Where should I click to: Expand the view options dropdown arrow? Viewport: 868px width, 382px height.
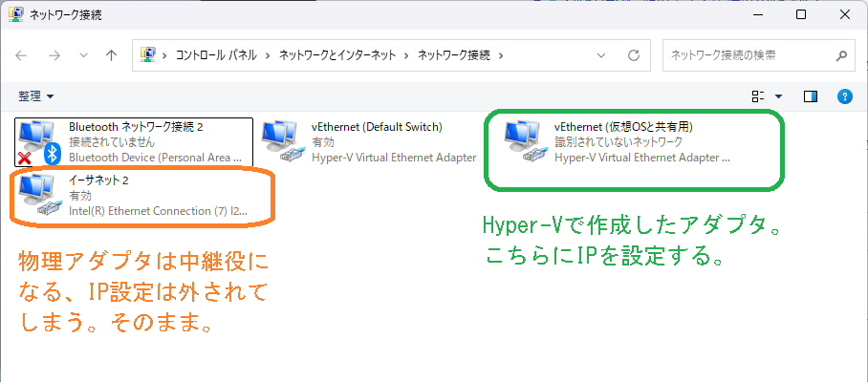click(x=778, y=96)
